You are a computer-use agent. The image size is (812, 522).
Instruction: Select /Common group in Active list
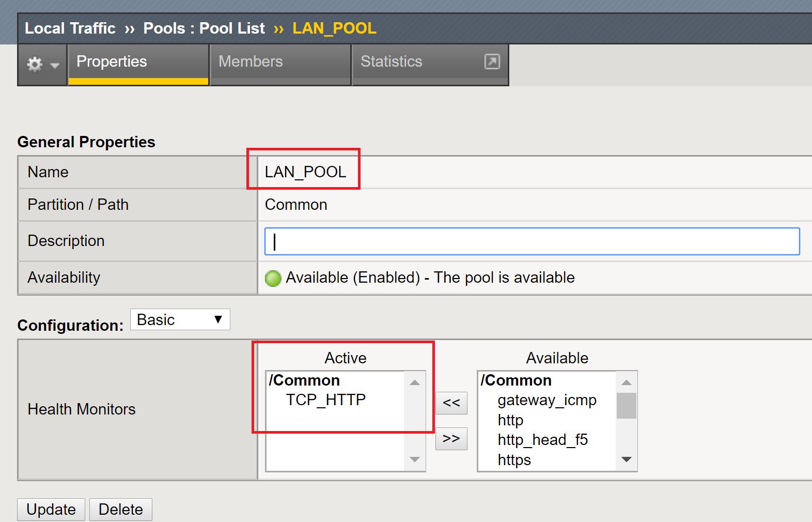pos(304,380)
